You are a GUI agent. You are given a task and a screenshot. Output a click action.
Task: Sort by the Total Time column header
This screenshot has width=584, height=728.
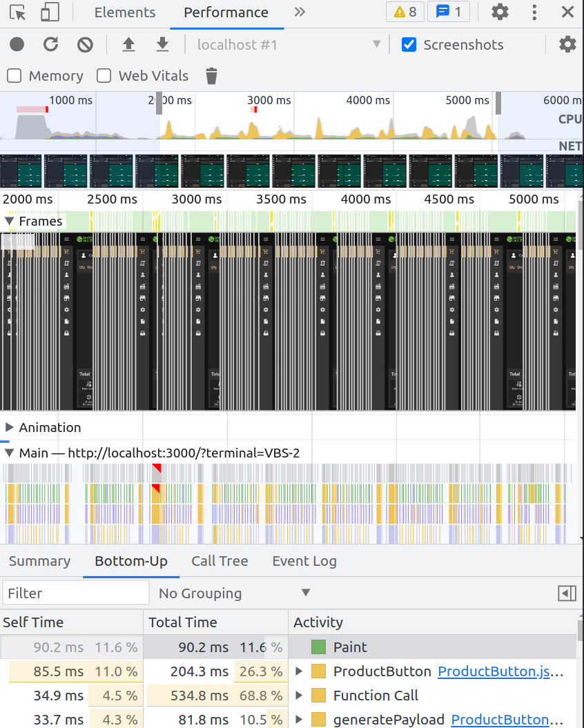tap(215, 622)
